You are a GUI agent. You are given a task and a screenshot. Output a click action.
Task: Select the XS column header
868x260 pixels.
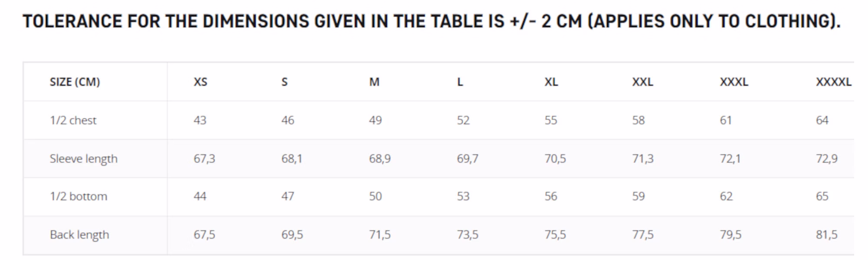(x=201, y=82)
